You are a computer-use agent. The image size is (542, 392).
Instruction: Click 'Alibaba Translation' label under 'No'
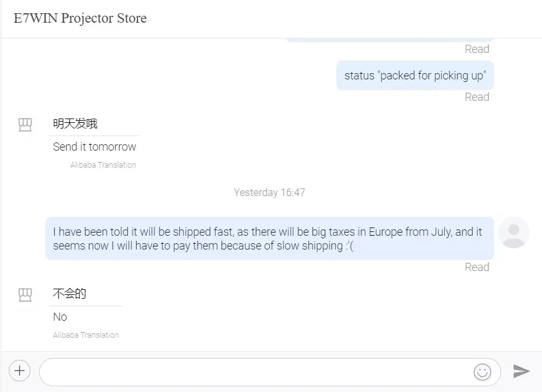coord(86,335)
